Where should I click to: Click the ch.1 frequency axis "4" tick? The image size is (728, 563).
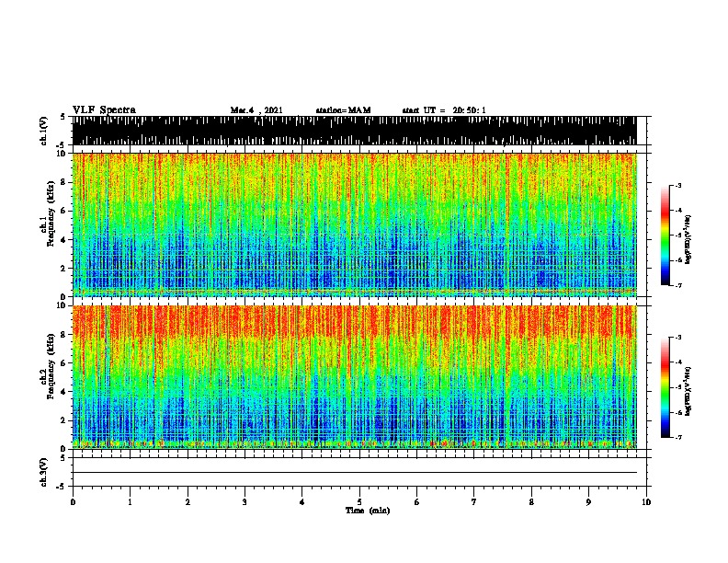(x=64, y=240)
